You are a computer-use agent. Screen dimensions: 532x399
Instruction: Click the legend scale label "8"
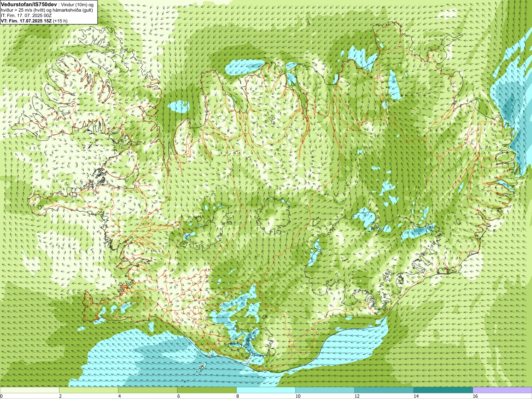click(x=238, y=396)
